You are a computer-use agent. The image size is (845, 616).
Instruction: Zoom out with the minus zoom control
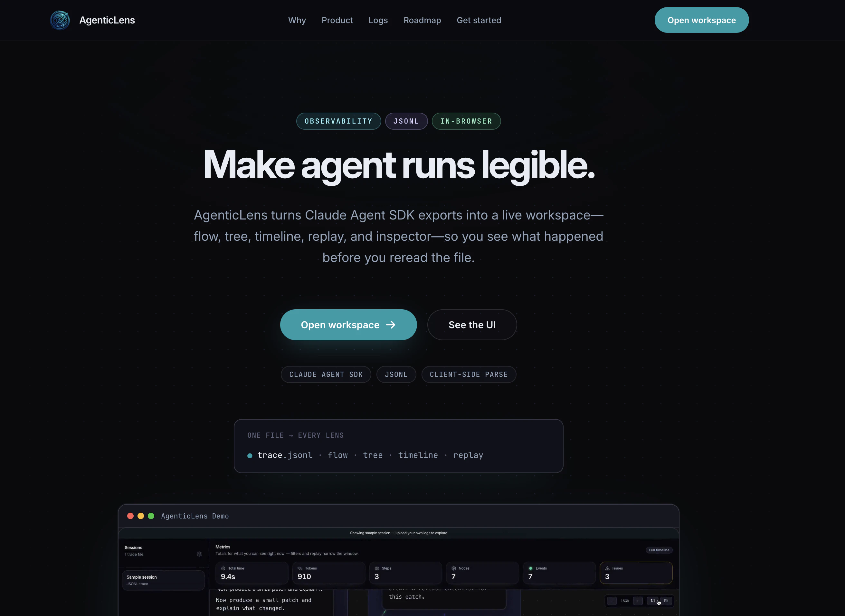612,601
